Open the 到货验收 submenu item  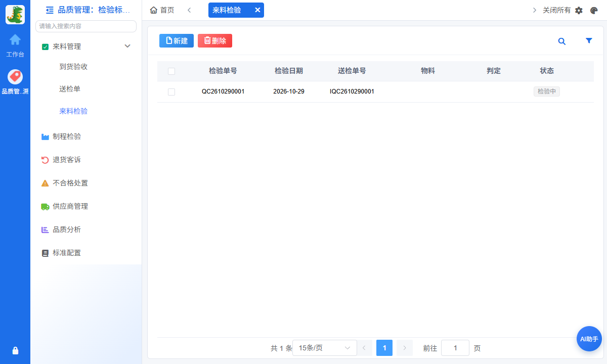click(73, 67)
